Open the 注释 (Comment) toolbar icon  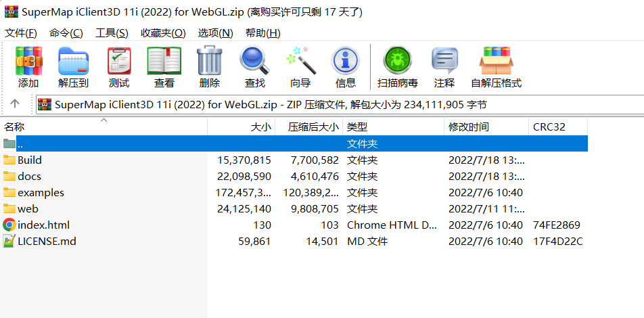(444, 60)
